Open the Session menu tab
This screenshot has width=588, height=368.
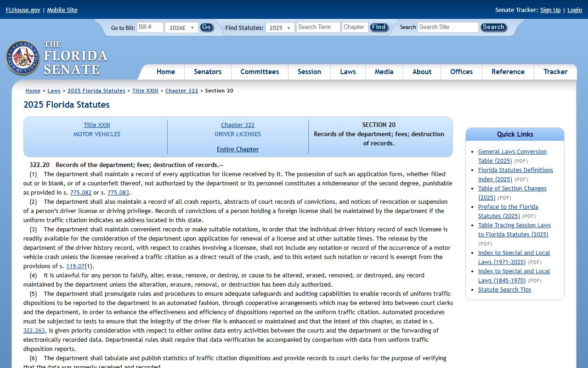[x=309, y=72]
